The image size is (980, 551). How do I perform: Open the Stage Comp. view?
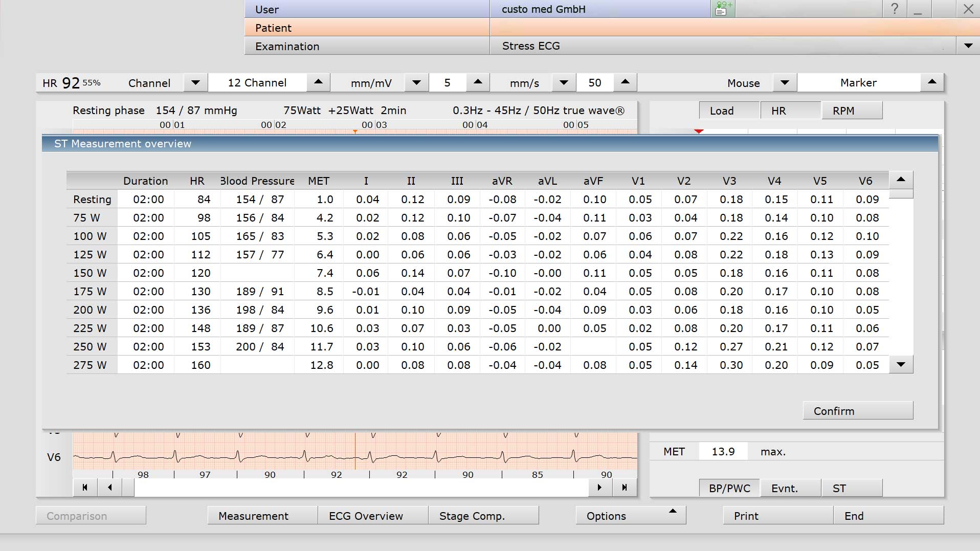click(x=483, y=516)
